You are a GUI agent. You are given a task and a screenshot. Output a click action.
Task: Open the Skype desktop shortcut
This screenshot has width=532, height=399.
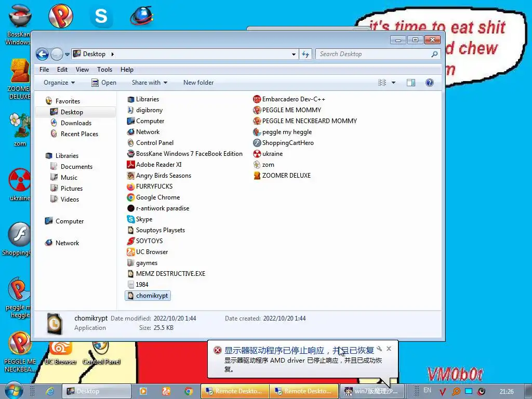coord(101,16)
